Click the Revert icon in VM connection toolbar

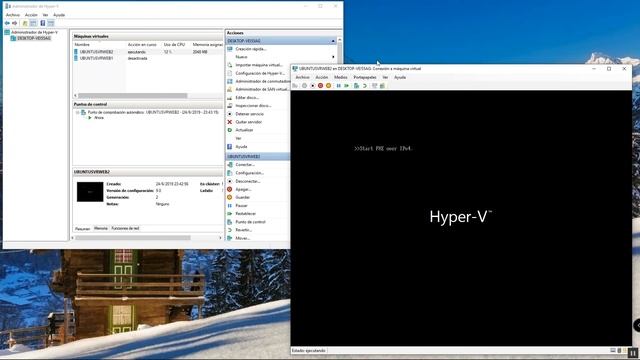pyautogui.click(x=364, y=86)
